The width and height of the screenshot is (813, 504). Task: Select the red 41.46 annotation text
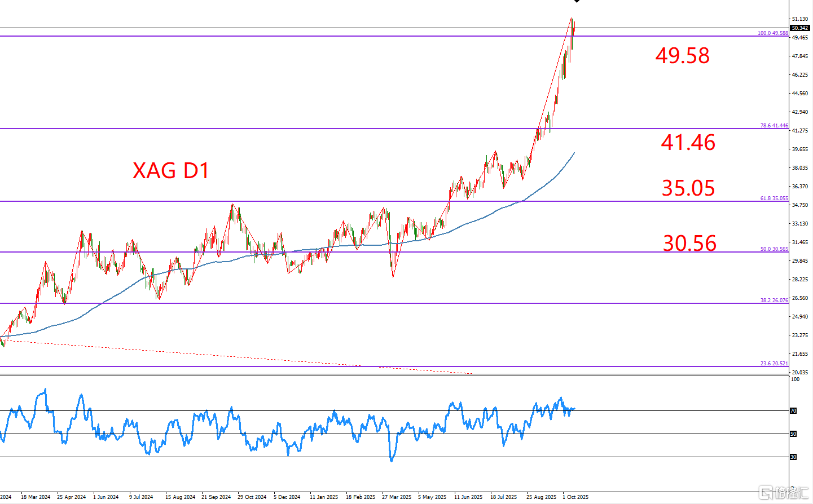coord(688,143)
